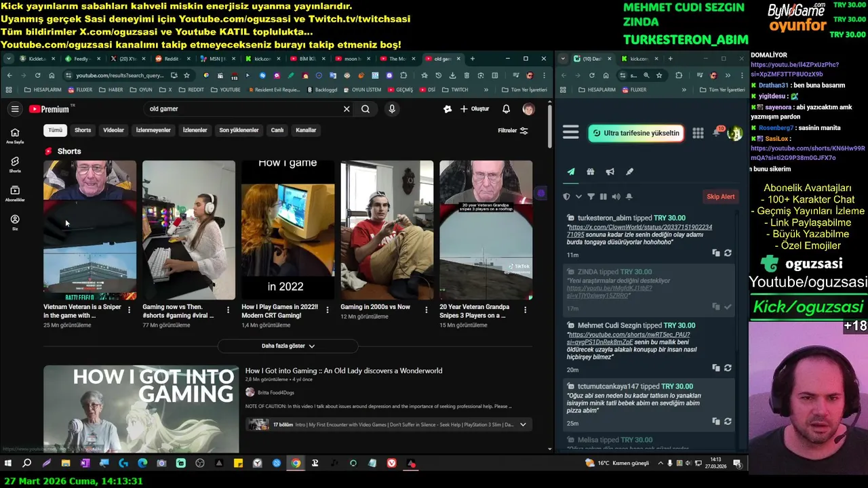Switch to the Reddit browser tab
Screen dimensions: 868x488
[x=174, y=59]
